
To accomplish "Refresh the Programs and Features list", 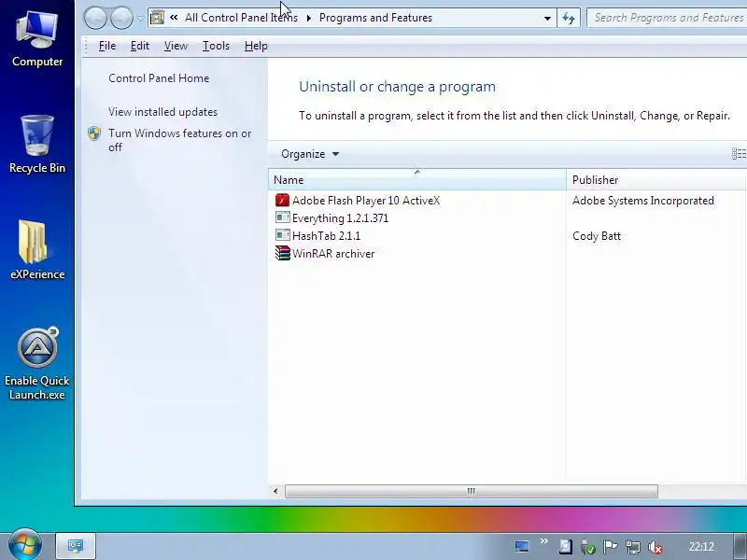I will pyautogui.click(x=569, y=18).
